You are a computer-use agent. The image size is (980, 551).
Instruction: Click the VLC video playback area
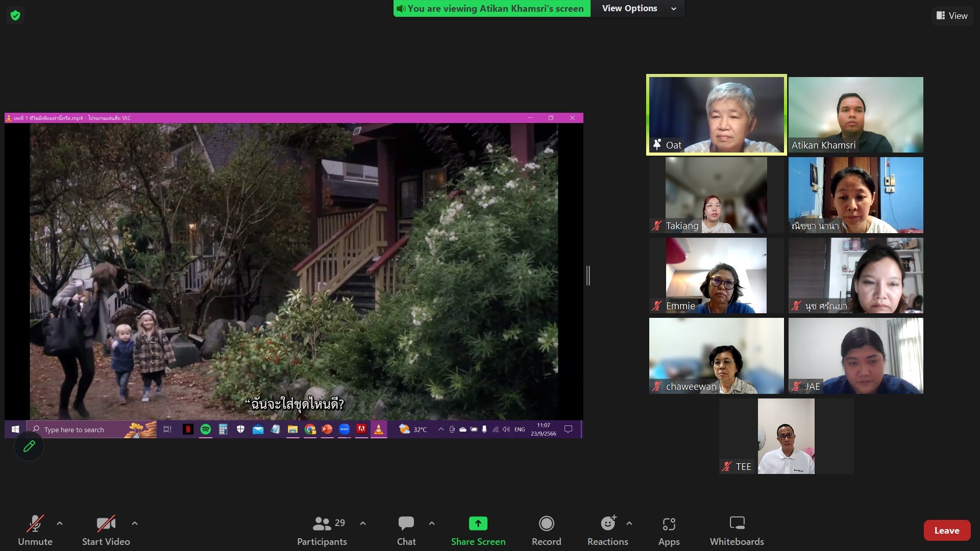[x=293, y=271]
